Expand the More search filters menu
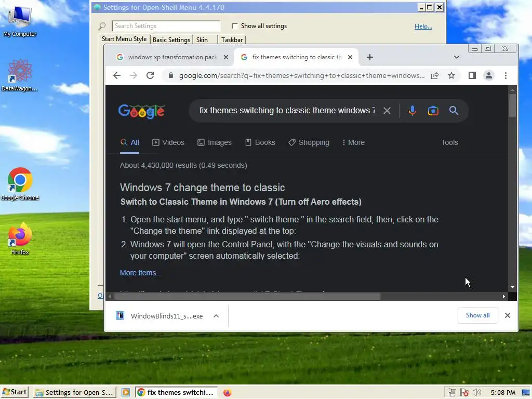Screen dimensions: 532x399 (x=353, y=142)
